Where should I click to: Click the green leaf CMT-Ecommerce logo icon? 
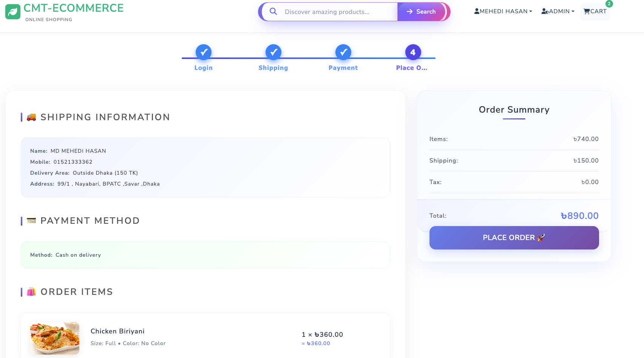coord(13,12)
